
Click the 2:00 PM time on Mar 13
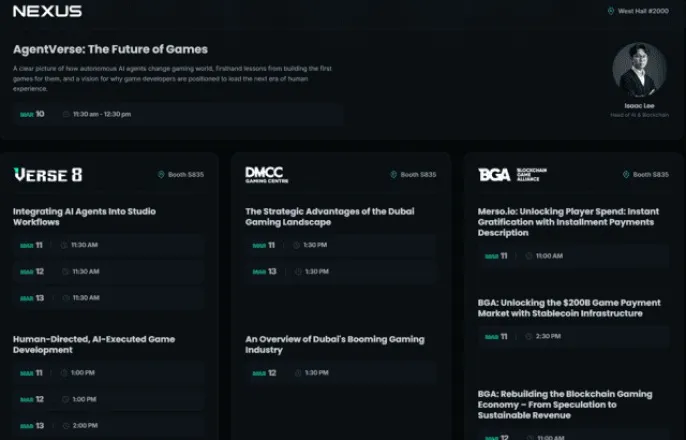click(85, 426)
